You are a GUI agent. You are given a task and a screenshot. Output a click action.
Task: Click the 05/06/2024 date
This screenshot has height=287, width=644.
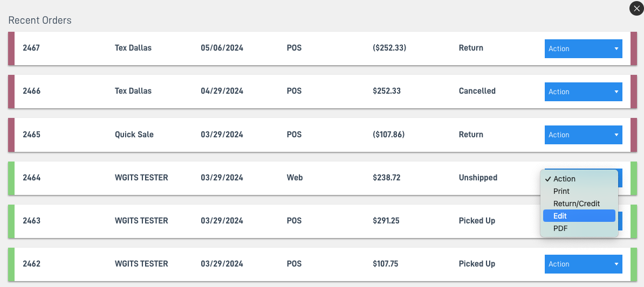pyautogui.click(x=222, y=48)
